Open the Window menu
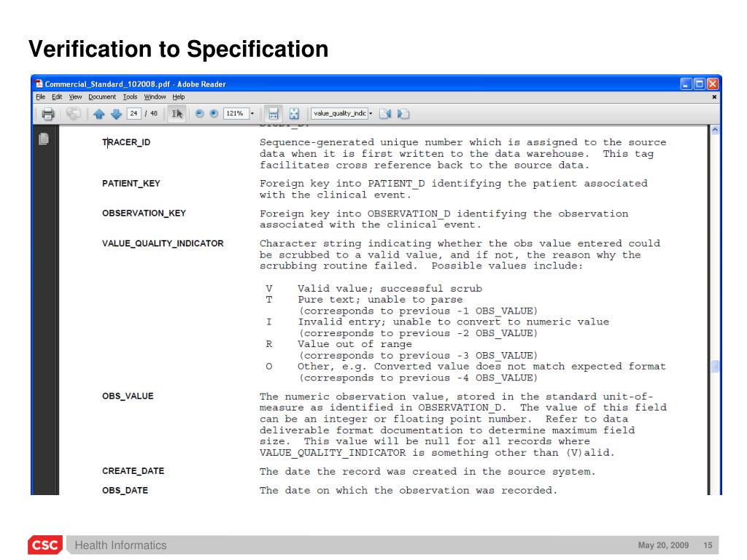Viewport: 747px width, 560px height. 155,97
